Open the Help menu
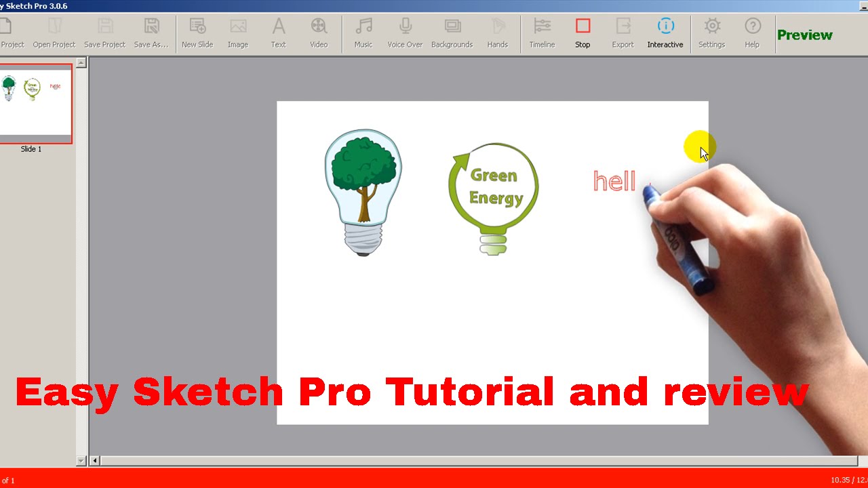Viewport: 868px width, 488px height. [753, 33]
